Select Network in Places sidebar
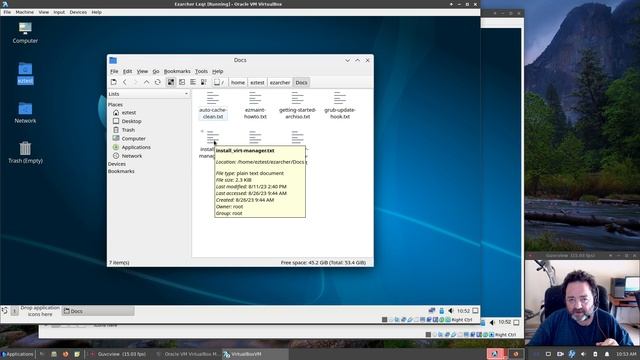 [131, 156]
